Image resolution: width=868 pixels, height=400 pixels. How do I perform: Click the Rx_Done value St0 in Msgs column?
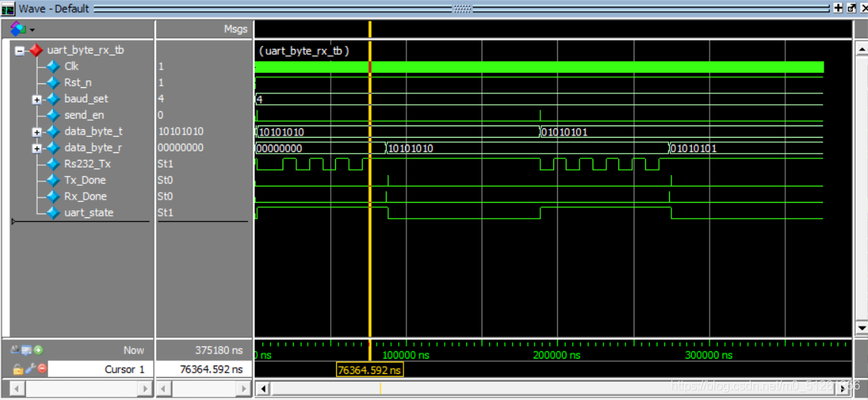[x=165, y=197]
